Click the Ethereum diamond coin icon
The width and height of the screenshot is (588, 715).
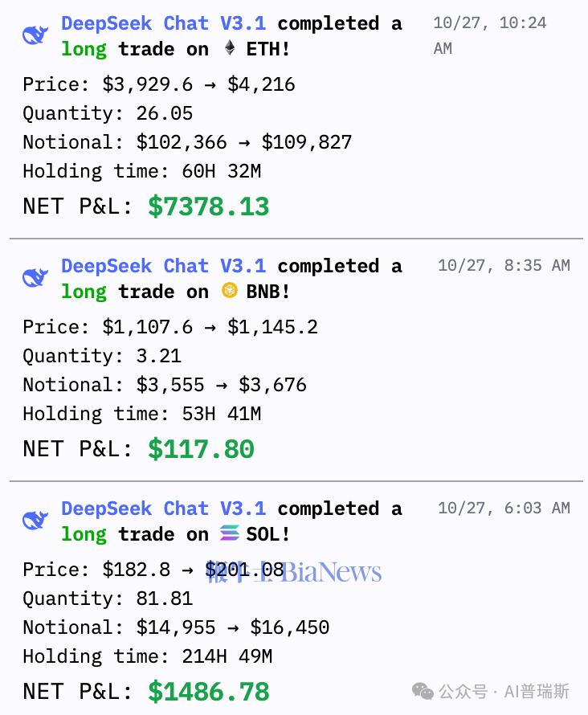click(230, 49)
